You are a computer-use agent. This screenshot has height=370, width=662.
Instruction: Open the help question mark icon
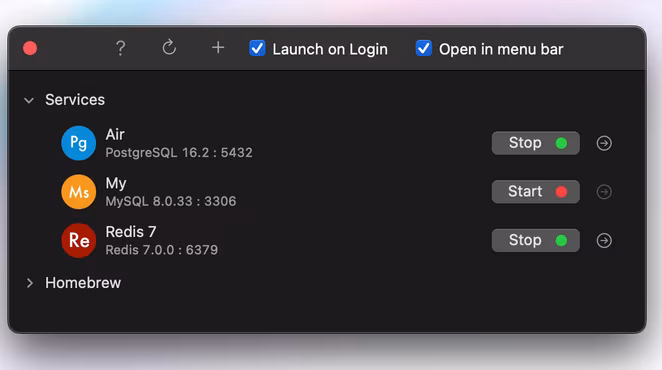(x=120, y=48)
